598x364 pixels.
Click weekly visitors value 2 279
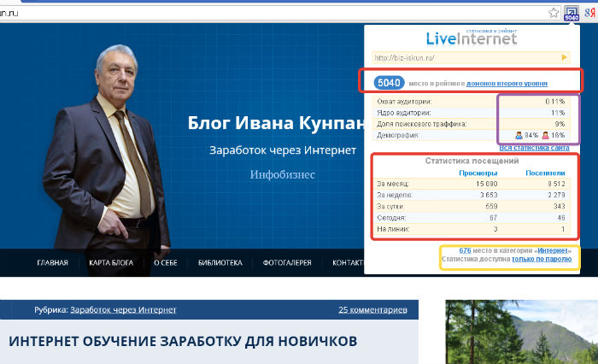(556, 195)
